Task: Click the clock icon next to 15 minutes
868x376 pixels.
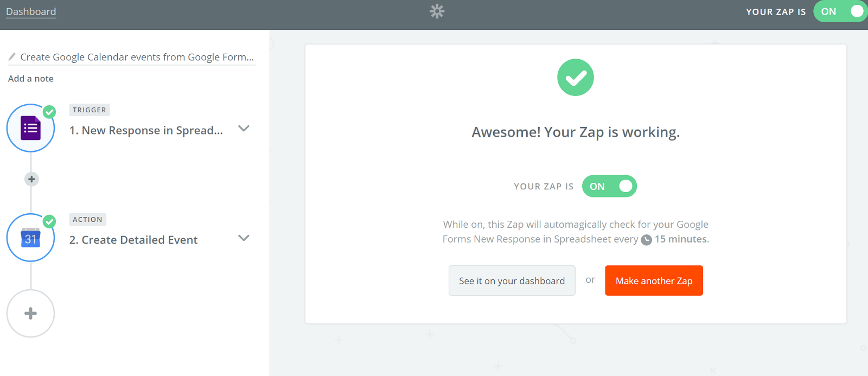Action: [x=647, y=240]
